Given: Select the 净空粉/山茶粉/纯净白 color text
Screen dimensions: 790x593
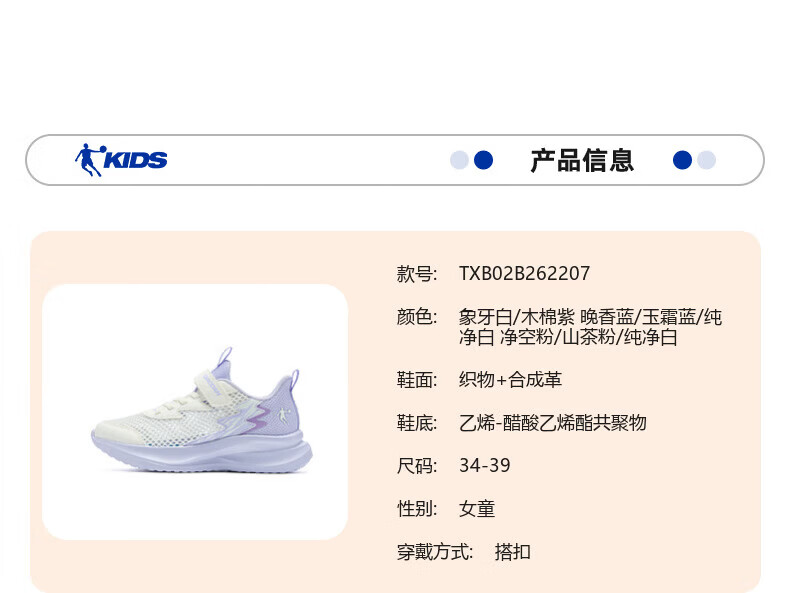Looking at the screenshot, I should [x=588, y=337].
